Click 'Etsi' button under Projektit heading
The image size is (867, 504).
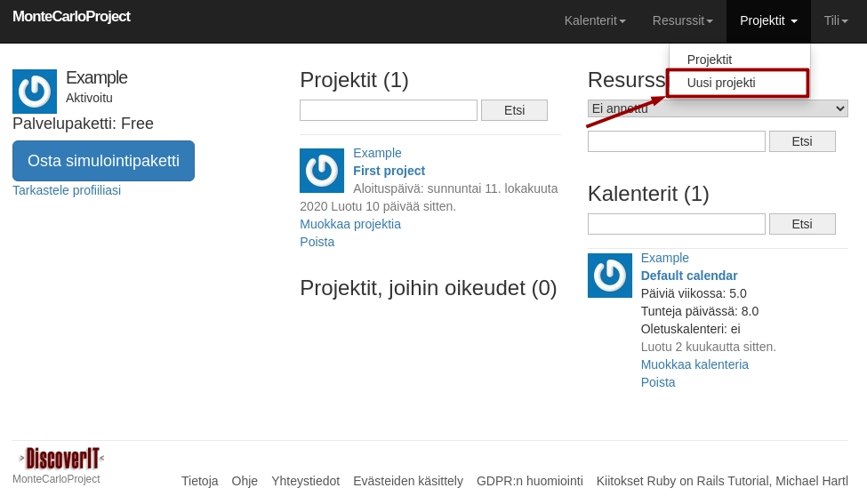click(x=514, y=110)
